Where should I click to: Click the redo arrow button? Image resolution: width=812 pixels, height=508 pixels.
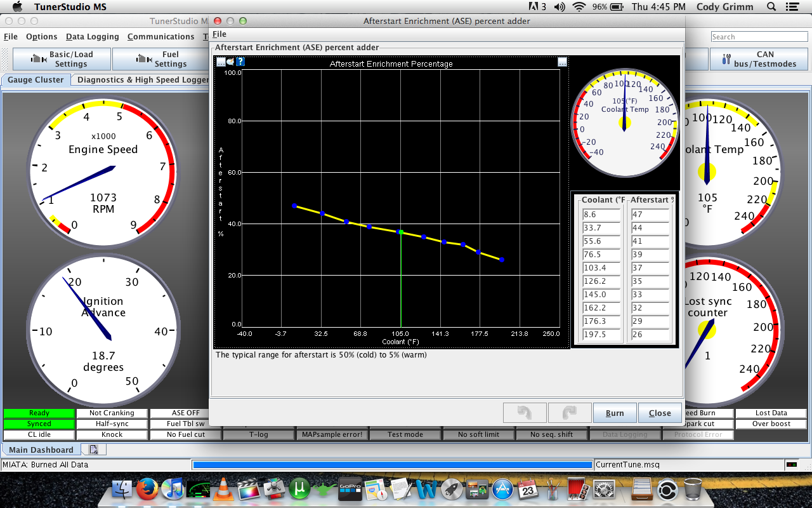click(x=569, y=413)
